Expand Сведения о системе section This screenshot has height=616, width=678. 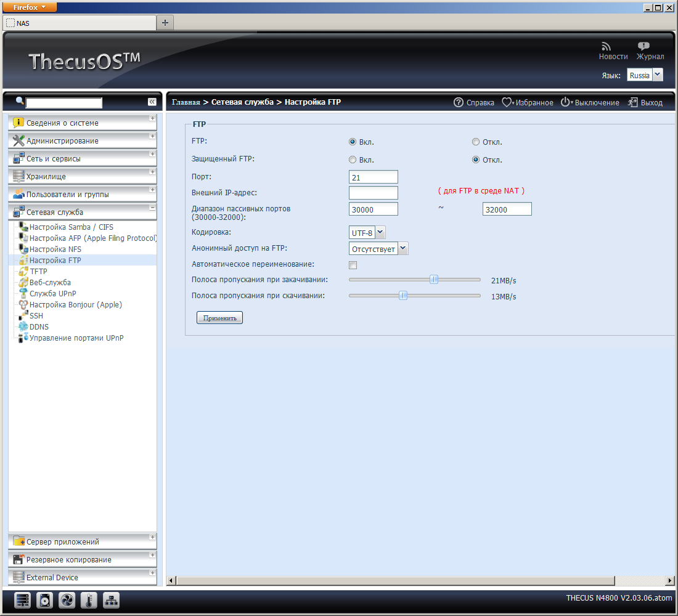click(152, 118)
